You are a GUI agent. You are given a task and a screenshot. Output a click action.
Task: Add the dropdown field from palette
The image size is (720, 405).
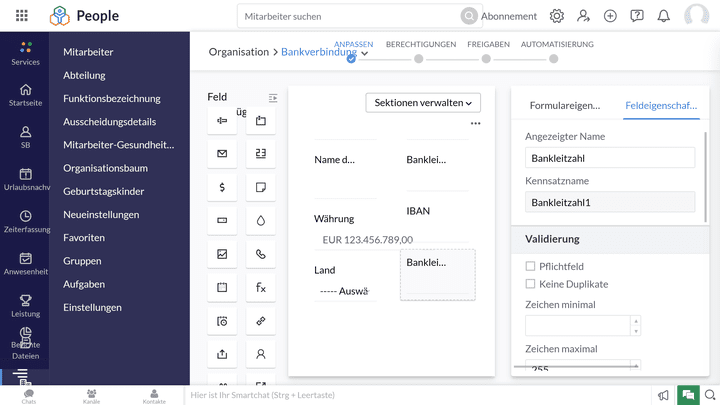coord(222,220)
